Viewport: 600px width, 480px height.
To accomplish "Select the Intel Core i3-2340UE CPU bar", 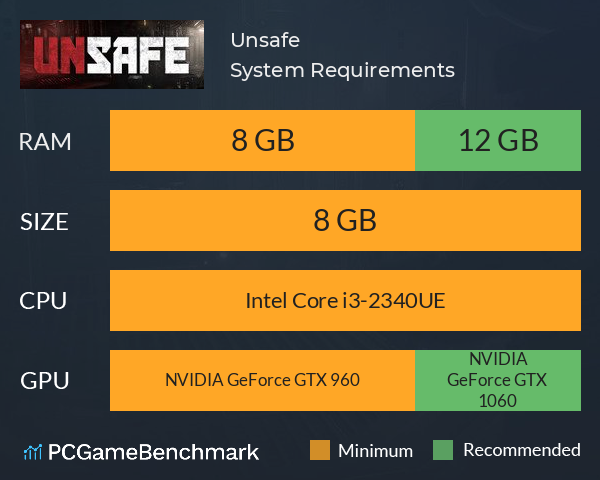I will click(345, 300).
